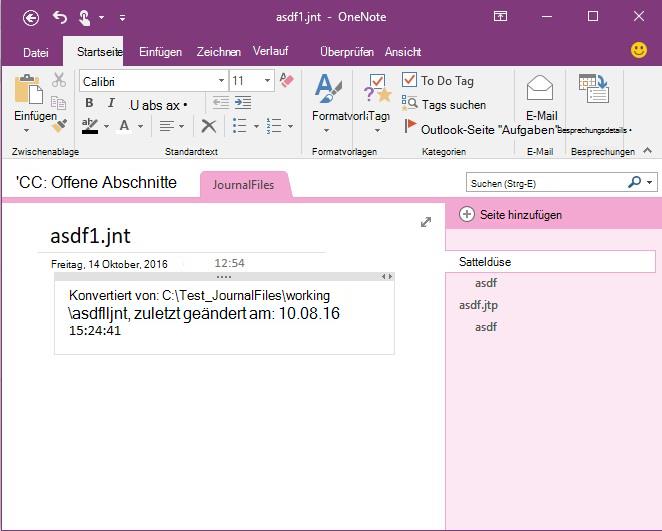Toggle italic formatting
The width and height of the screenshot is (662, 531).
pyautogui.click(x=111, y=103)
